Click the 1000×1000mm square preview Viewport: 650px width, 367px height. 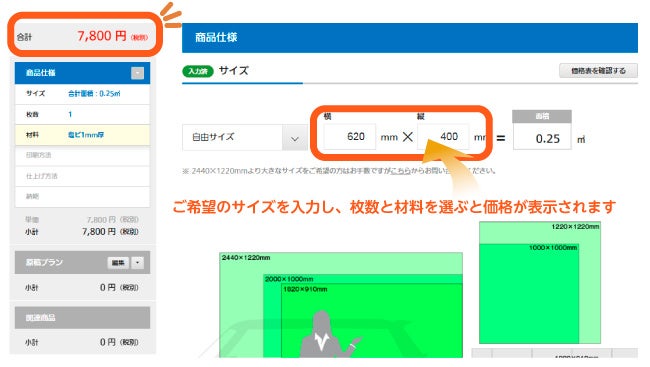tap(529, 294)
